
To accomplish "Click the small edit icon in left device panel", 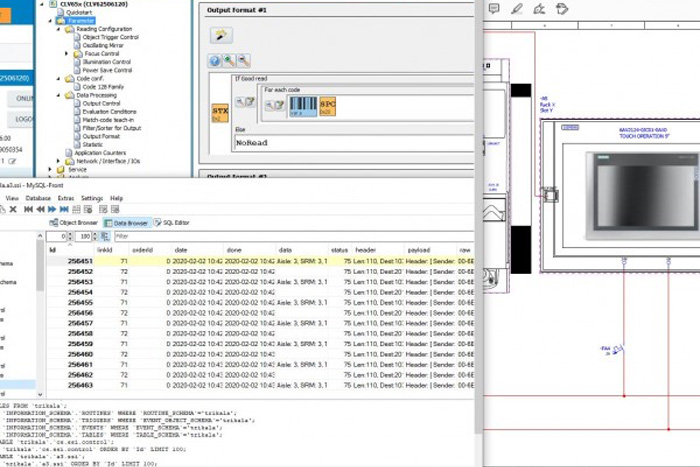I will pos(12,161).
